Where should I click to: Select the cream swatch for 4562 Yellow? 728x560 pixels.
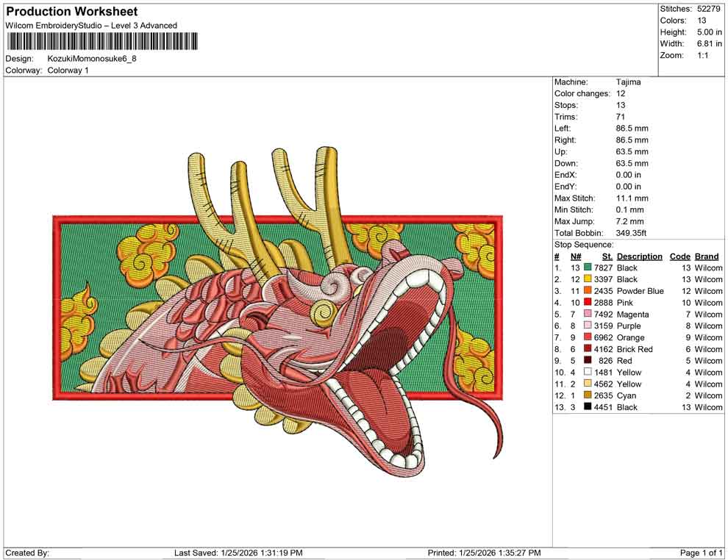(x=588, y=383)
